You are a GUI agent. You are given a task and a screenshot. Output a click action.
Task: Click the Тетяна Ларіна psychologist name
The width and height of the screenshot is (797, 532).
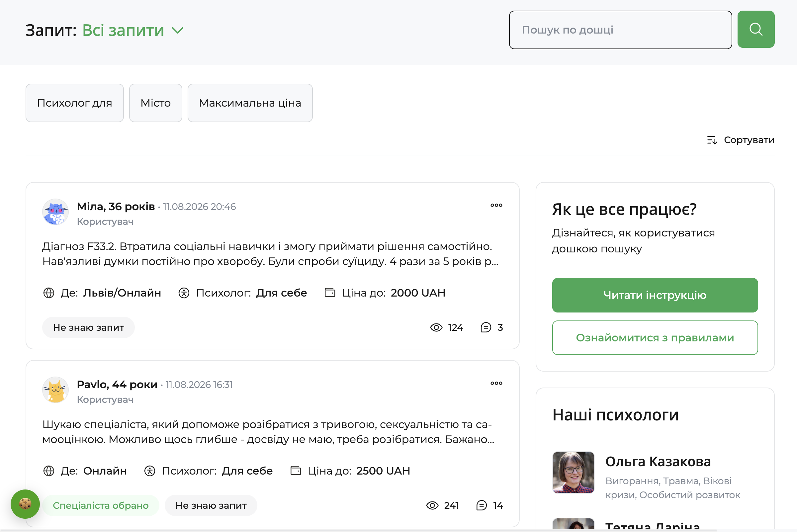pos(652,526)
